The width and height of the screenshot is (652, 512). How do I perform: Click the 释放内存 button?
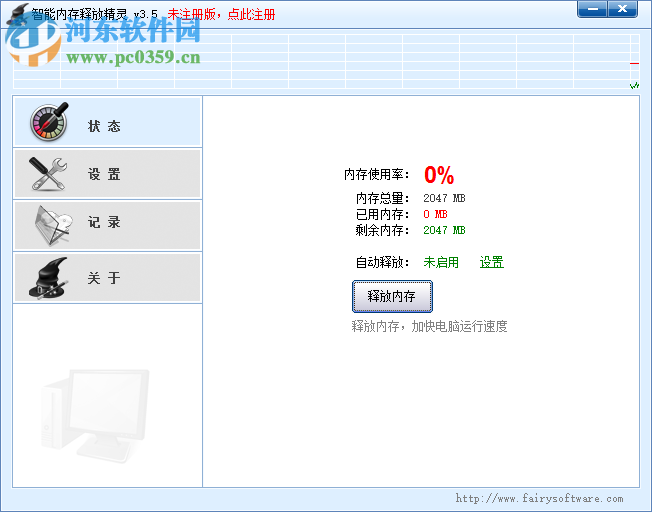tap(392, 296)
